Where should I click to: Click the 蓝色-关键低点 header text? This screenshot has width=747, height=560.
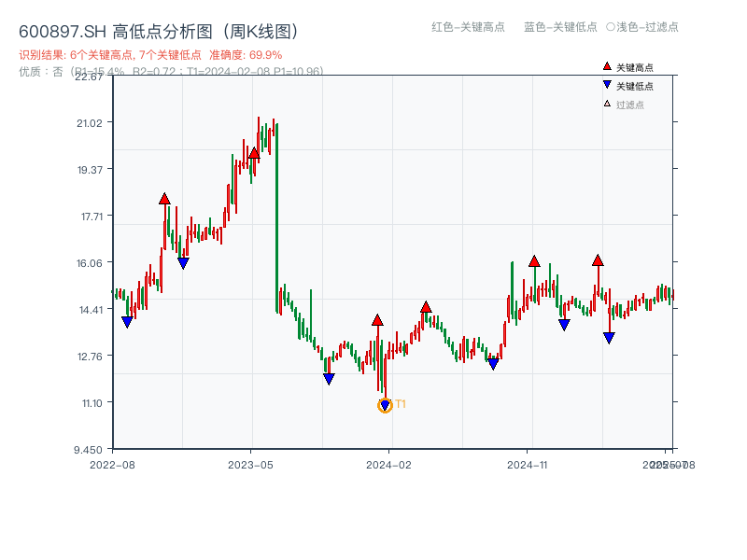560,27
